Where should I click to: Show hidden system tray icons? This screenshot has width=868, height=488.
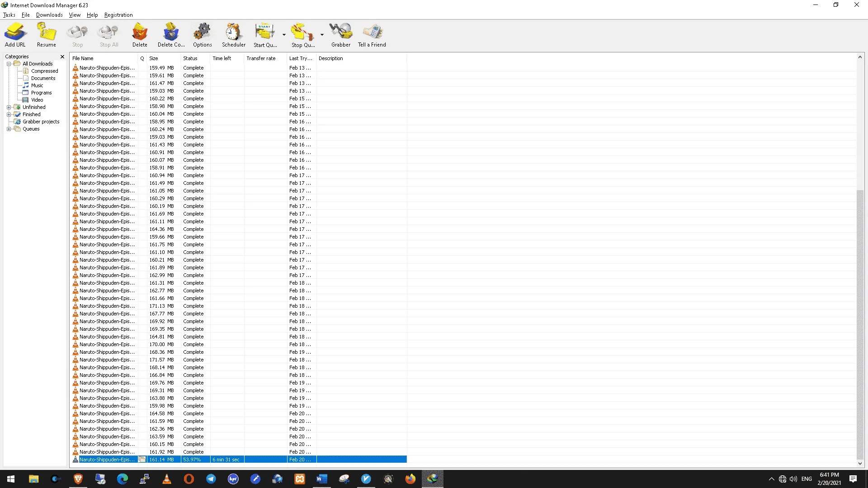point(771,479)
